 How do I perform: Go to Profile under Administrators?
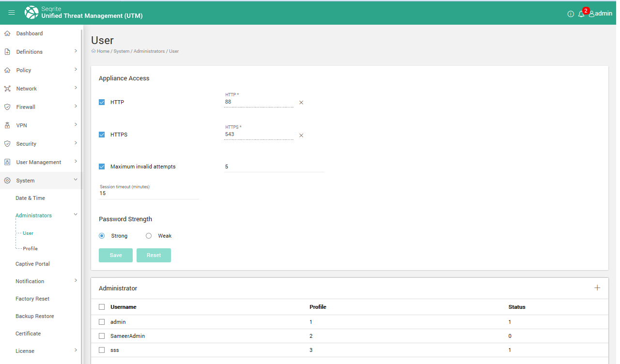pyautogui.click(x=30, y=248)
